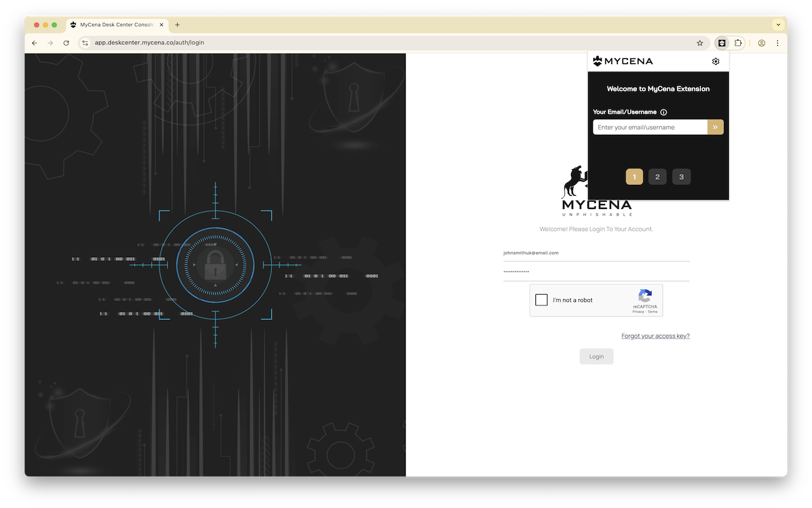This screenshot has width=812, height=508.
Task: Reload the page
Action: coord(67,43)
